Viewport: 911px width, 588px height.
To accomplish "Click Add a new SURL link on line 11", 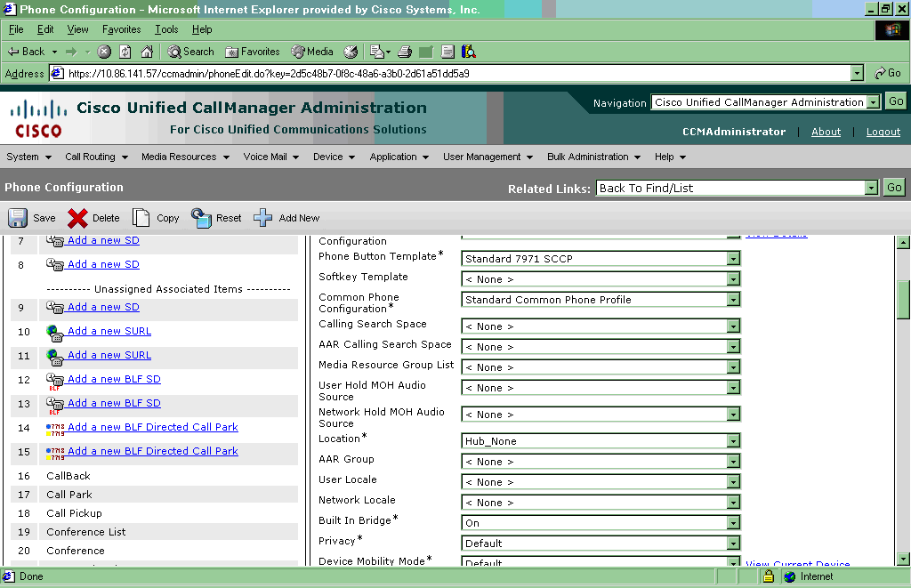I will 109,355.
